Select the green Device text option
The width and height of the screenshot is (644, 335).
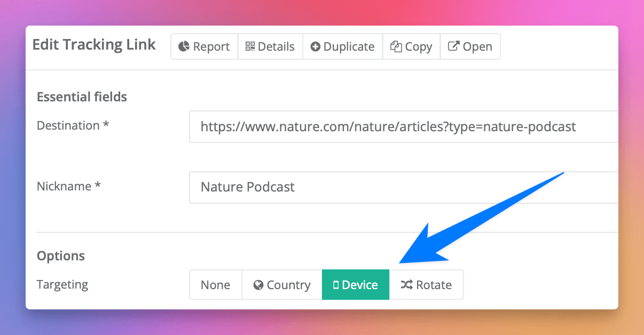point(360,285)
